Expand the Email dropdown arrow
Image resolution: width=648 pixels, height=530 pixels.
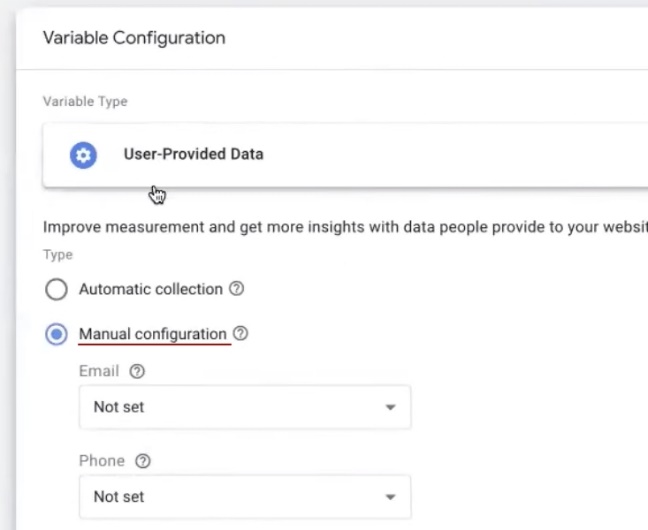pos(390,407)
